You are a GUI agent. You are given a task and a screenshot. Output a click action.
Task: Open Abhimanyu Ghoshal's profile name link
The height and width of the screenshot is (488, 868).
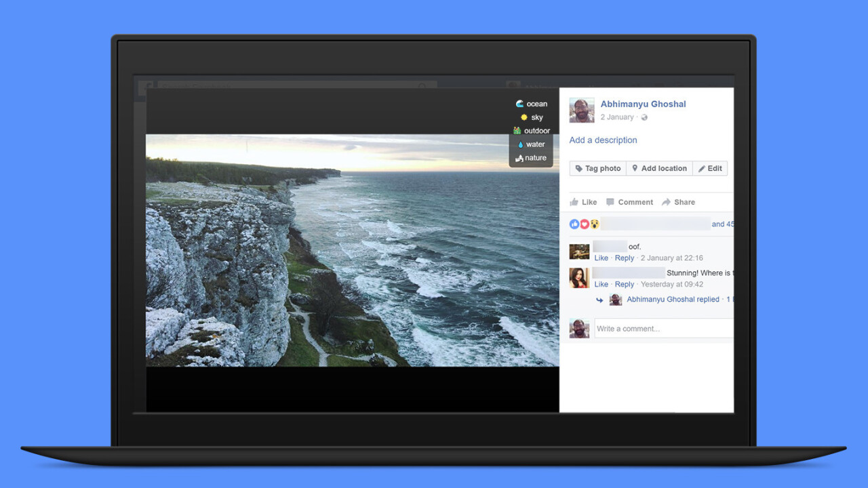point(643,104)
